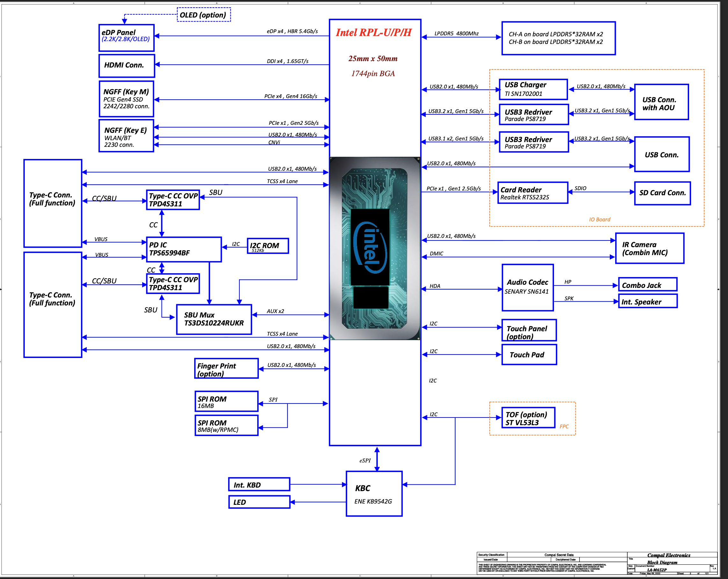Screen dimensions: 728x579
Task: Click the PCIe x4, Gen4 16Gb/s label
Action: coord(290,96)
